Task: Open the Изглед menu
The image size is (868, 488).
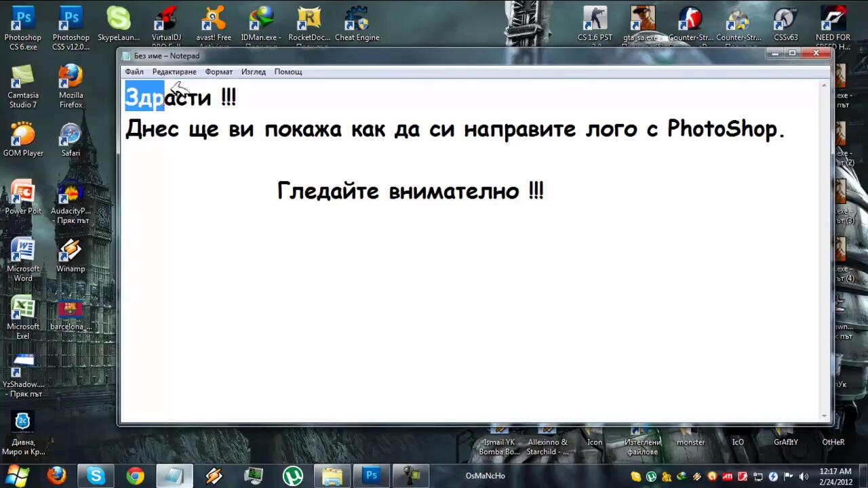Action: coord(254,72)
